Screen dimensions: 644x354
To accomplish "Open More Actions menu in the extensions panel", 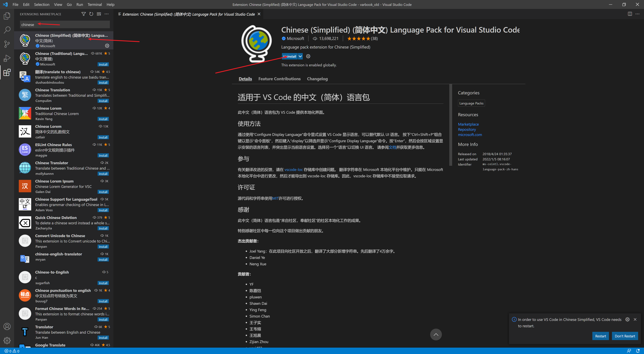I will tap(106, 14).
